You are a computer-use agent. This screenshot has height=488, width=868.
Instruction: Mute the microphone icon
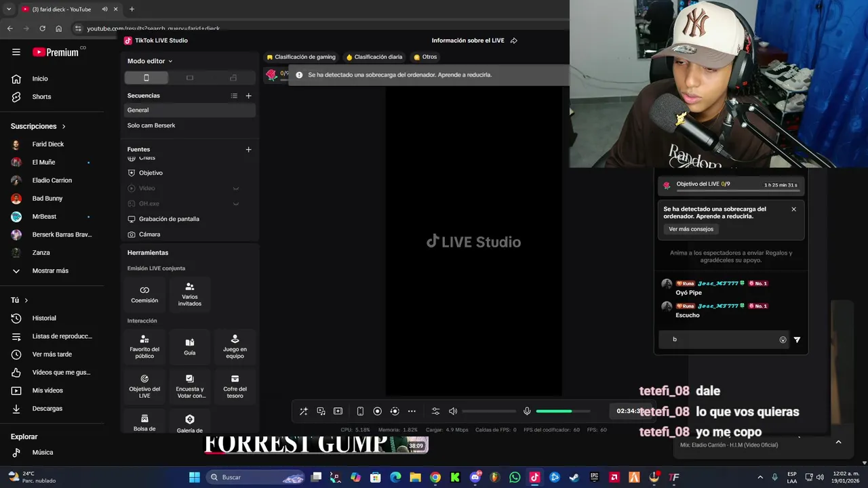point(527,411)
